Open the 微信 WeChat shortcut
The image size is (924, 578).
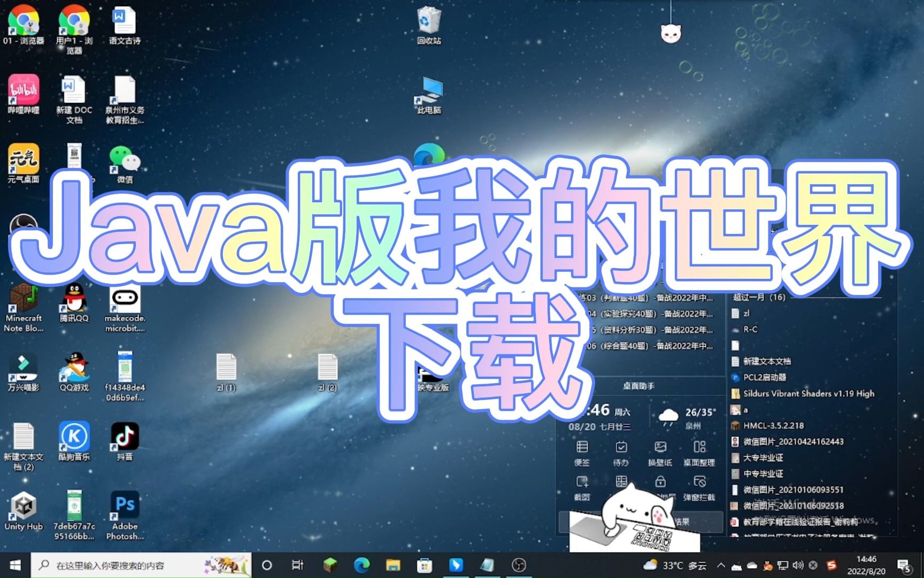click(x=125, y=163)
